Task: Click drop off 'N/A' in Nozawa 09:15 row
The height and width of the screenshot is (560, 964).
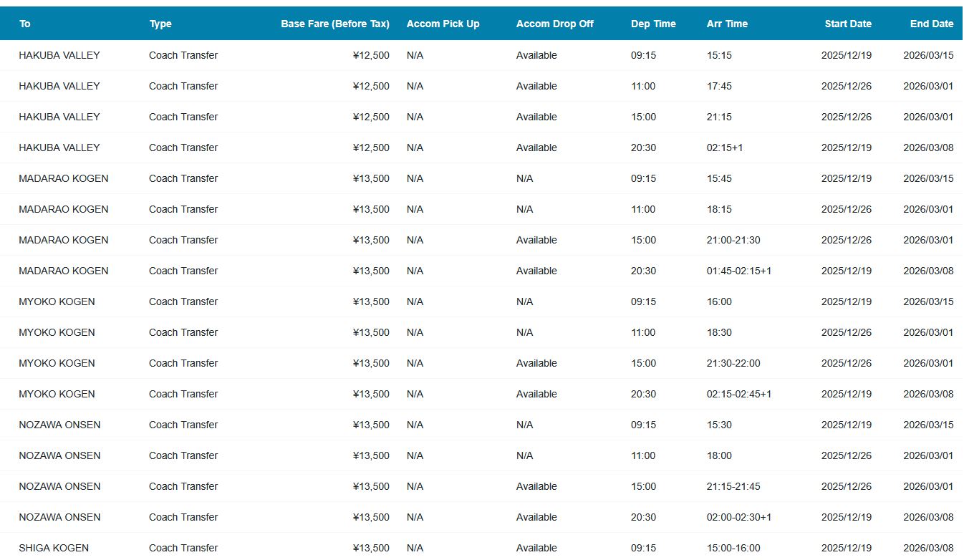Action: tap(524, 425)
